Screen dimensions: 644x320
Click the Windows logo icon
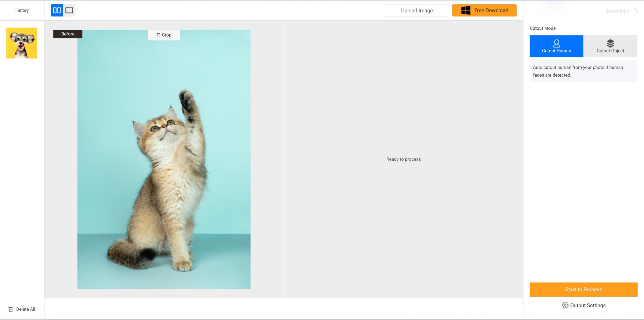pos(466,11)
